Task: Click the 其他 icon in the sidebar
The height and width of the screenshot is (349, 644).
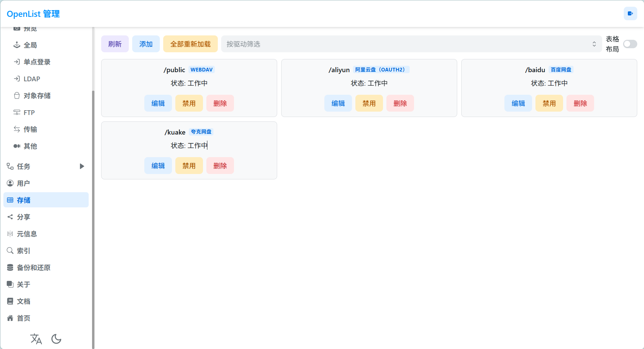Action: (17, 146)
